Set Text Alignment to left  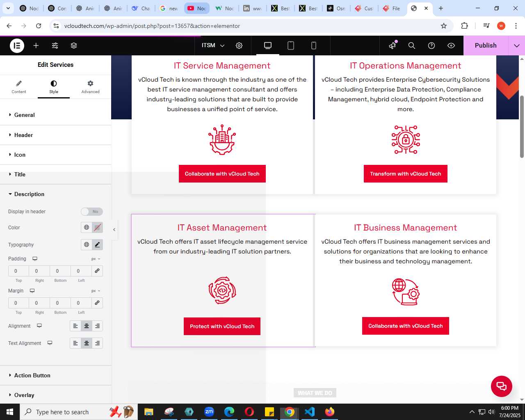(75, 343)
